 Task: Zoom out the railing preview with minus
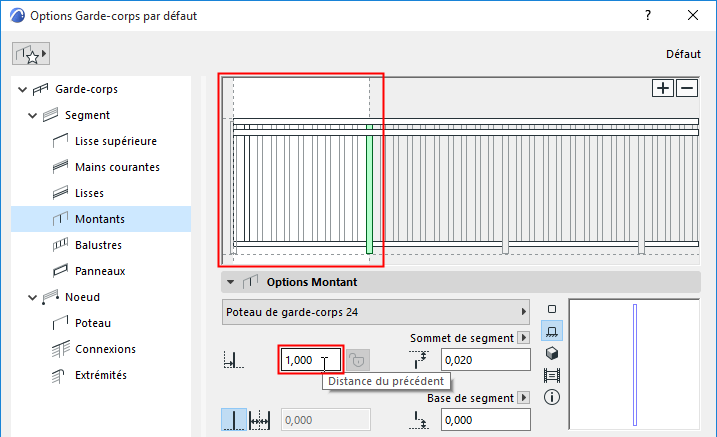click(x=687, y=88)
